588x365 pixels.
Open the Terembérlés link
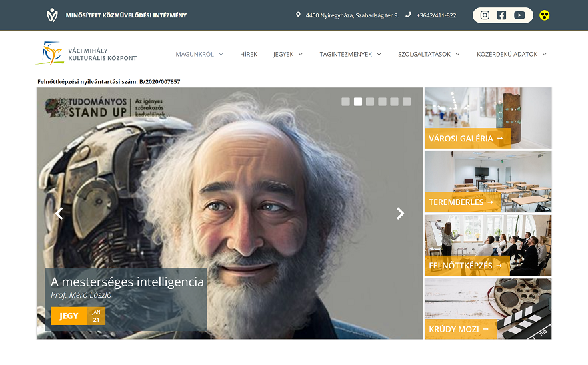[463, 202]
